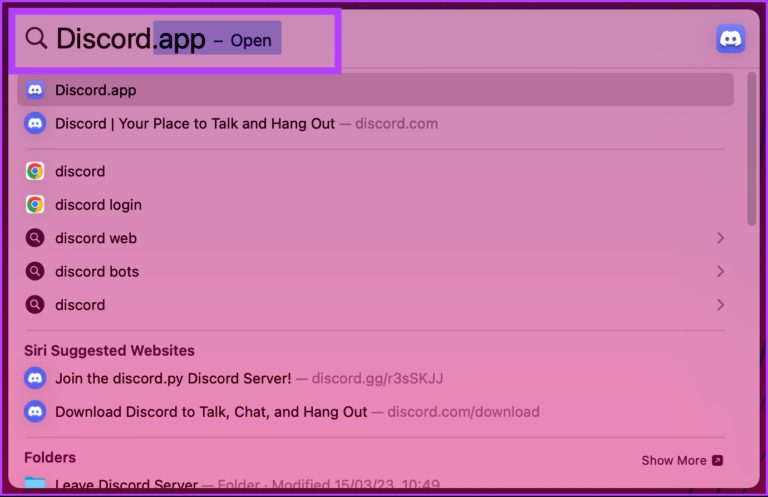Expand the 'discord bots' suggestion chevron
Screen dimensions: 768x497
(x=720, y=271)
